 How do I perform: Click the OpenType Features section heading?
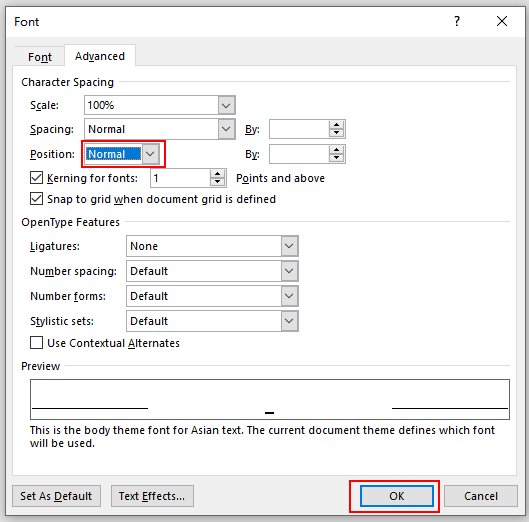[71, 222]
